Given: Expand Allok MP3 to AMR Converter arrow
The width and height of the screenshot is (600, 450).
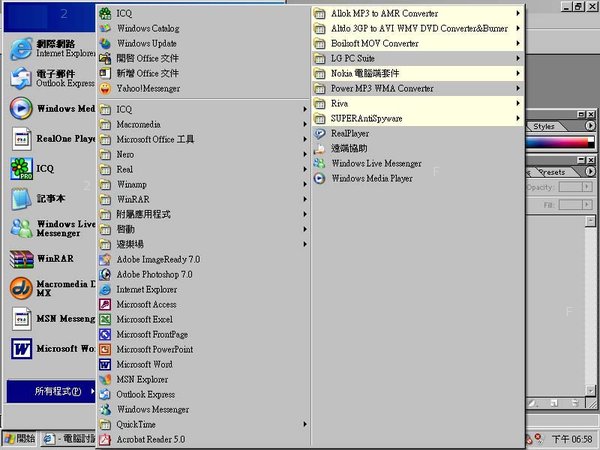Looking at the screenshot, I should 518,13.
